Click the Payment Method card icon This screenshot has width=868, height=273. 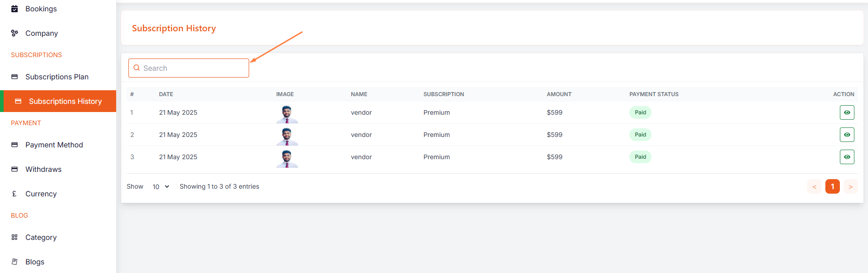click(15, 145)
